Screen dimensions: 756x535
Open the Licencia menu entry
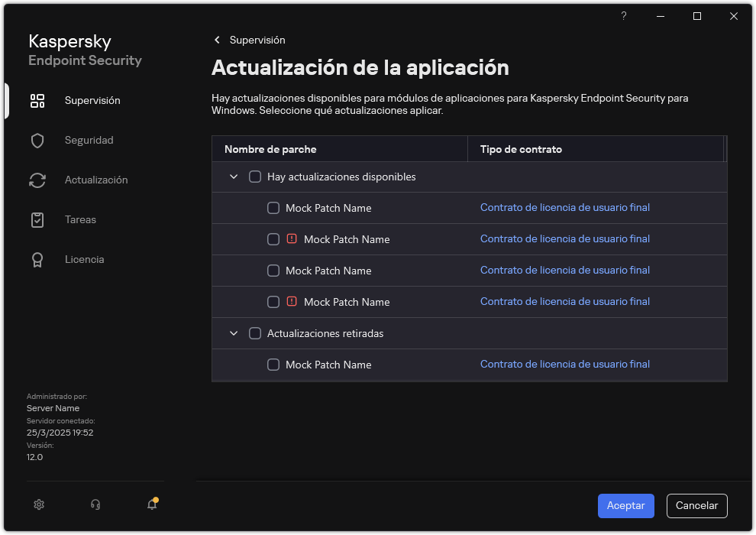point(84,259)
